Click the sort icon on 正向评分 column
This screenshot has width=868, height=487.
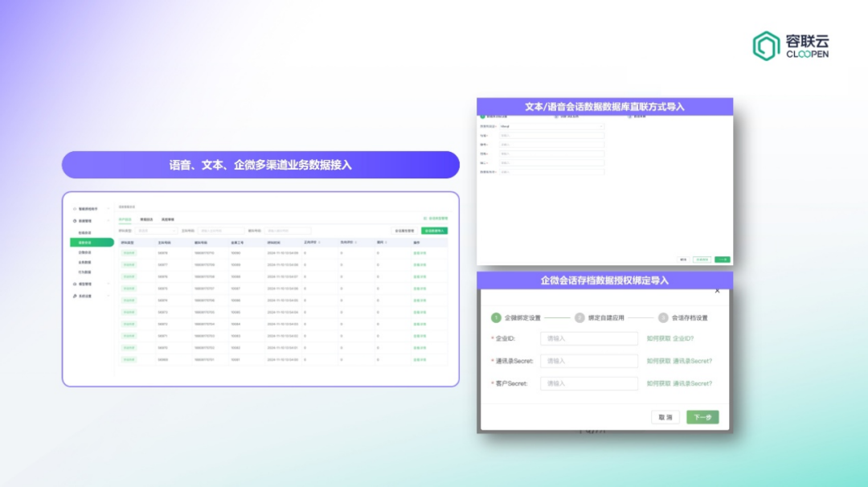pos(319,243)
